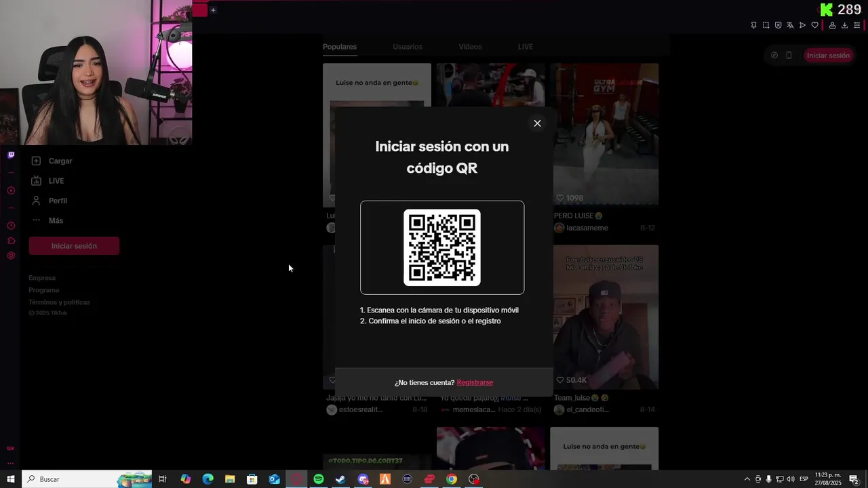
Task: Open the browser downloads icon
Action: point(844,25)
